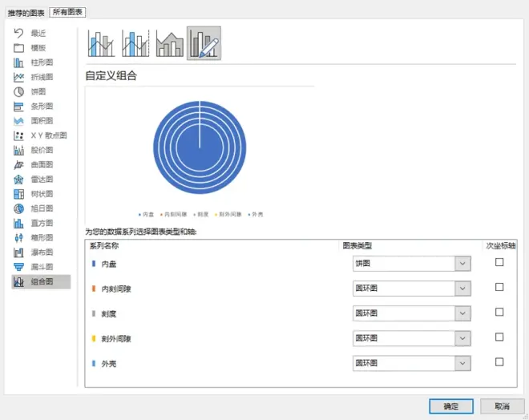Select X Y 散点图 scatter category

click(x=41, y=135)
